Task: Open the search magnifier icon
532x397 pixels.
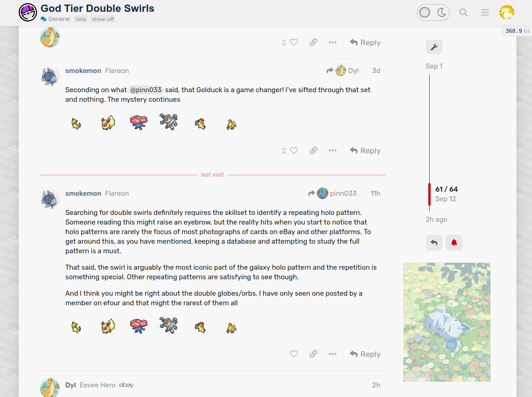Action: 463,13
